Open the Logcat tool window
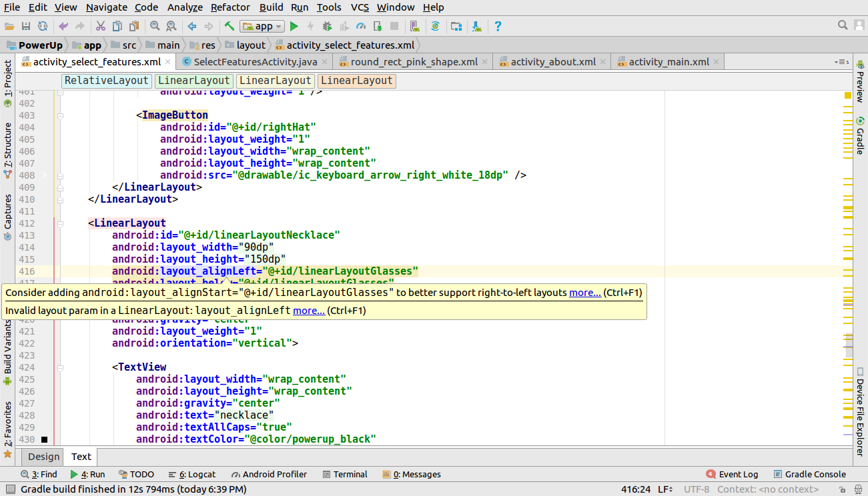 (x=192, y=475)
